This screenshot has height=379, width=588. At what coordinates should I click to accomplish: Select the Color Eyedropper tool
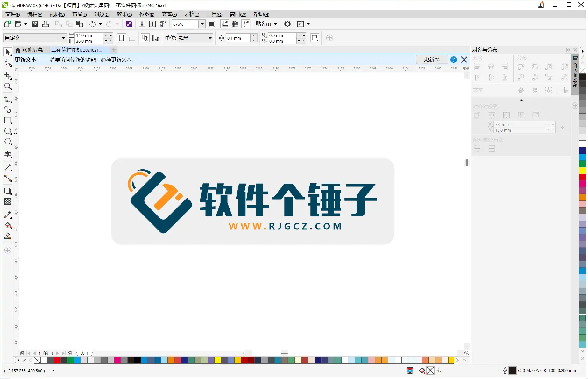tap(8, 215)
